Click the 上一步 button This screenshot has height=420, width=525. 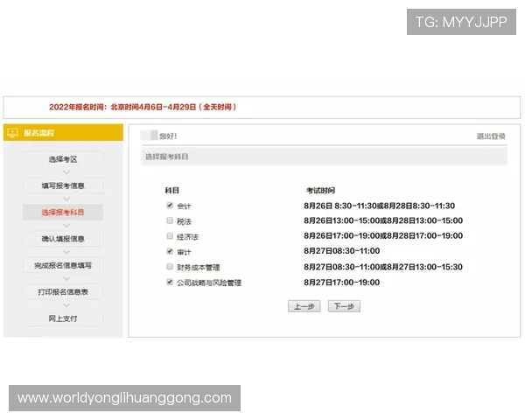(x=304, y=306)
